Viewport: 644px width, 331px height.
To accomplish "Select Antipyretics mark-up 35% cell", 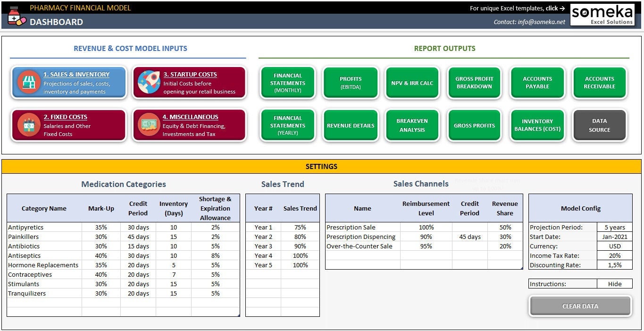I will [x=101, y=227].
